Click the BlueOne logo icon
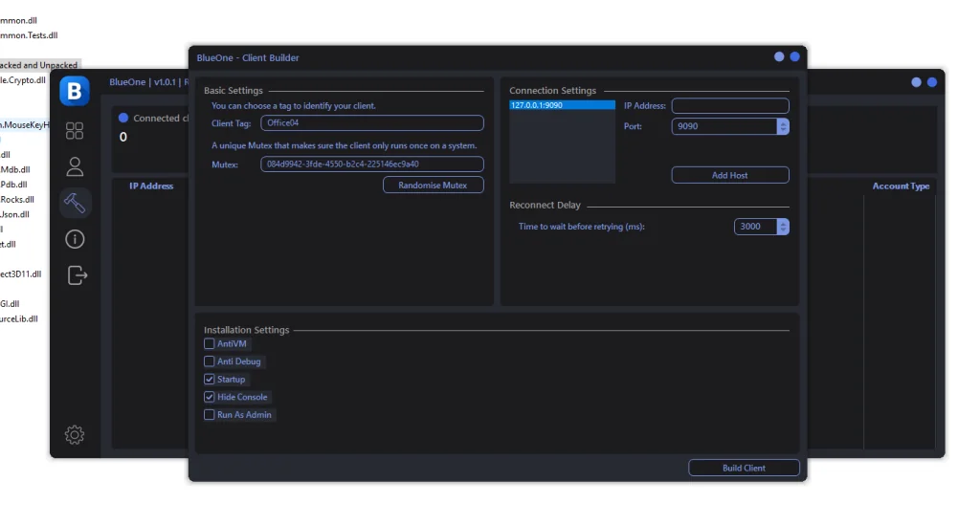The width and height of the screenshot is (980, 525). pos(75,91)
